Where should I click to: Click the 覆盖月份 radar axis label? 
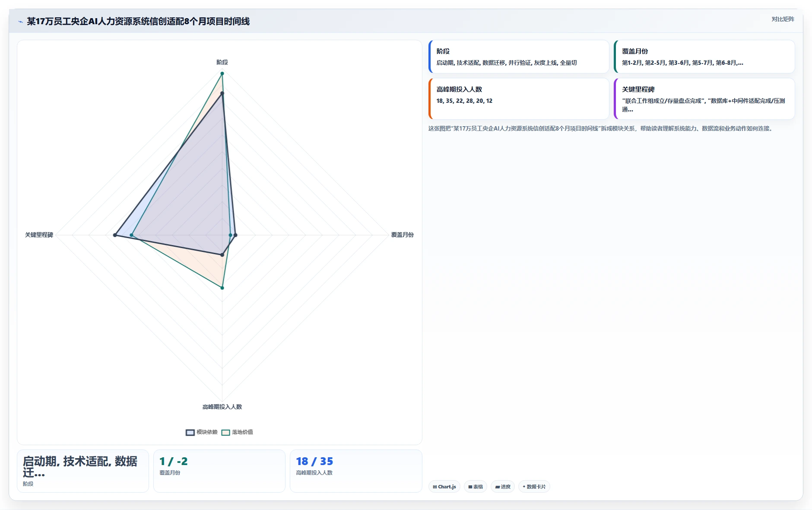tap(402, 235)
